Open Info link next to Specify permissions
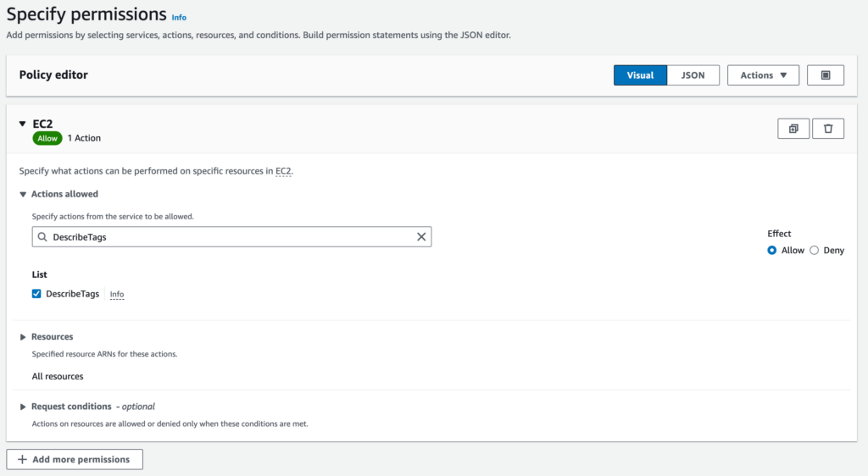 click(179, 18)
